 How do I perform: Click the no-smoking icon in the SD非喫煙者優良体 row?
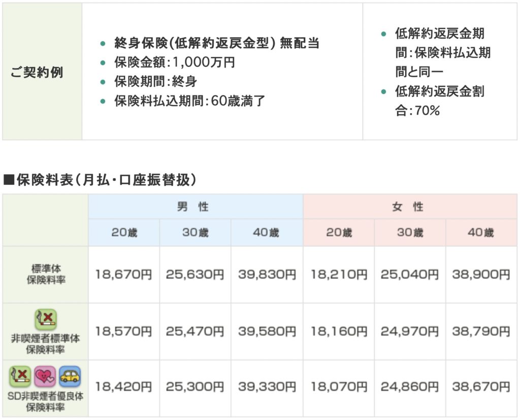click(x=20, y=376)
